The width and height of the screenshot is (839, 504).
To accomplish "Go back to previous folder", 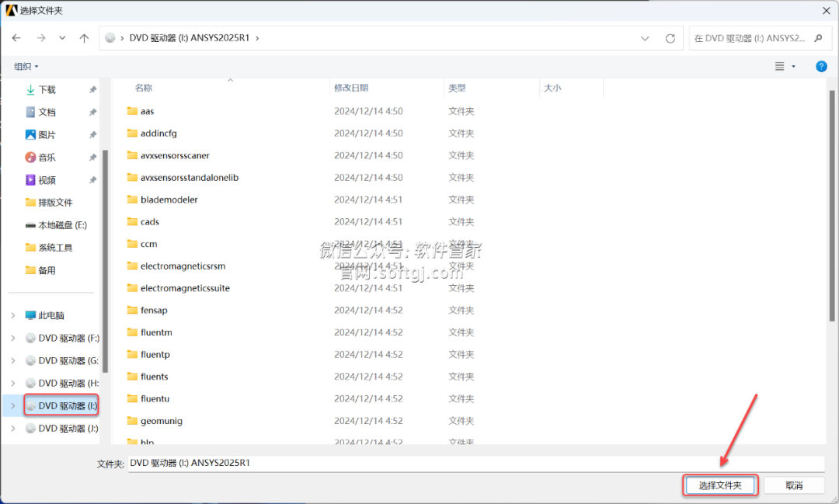I will (x=16, y=38).
